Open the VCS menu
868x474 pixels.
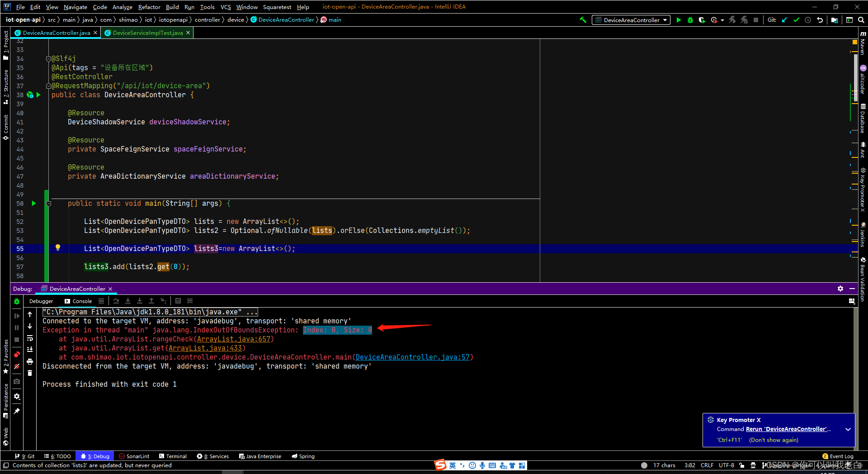(x=226, y=7)
